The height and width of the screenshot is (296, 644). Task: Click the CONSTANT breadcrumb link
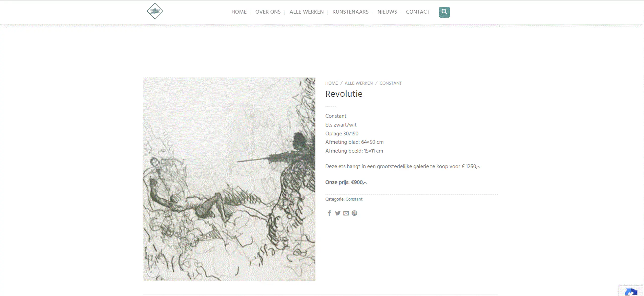coord(391,83)
